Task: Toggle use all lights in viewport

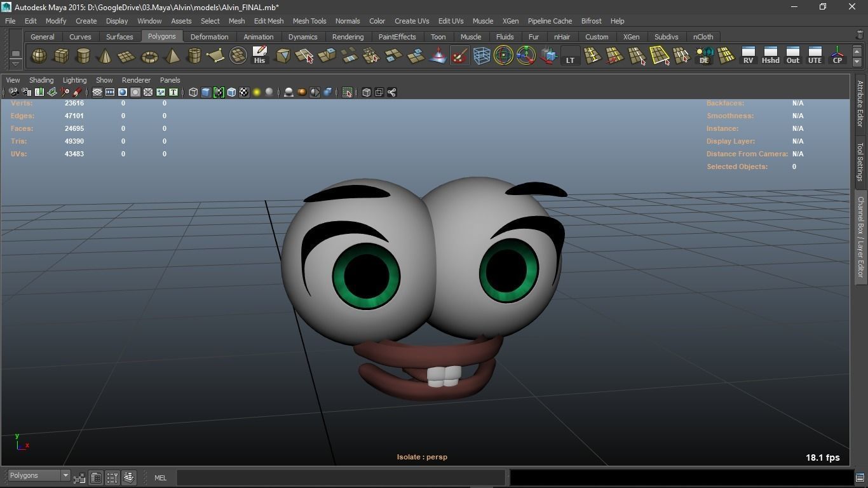Action: pos(257,92)
